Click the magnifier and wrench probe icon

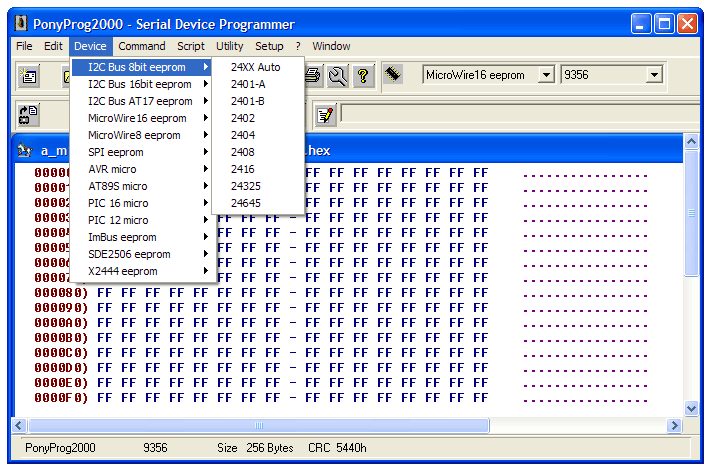click(338, 75)
